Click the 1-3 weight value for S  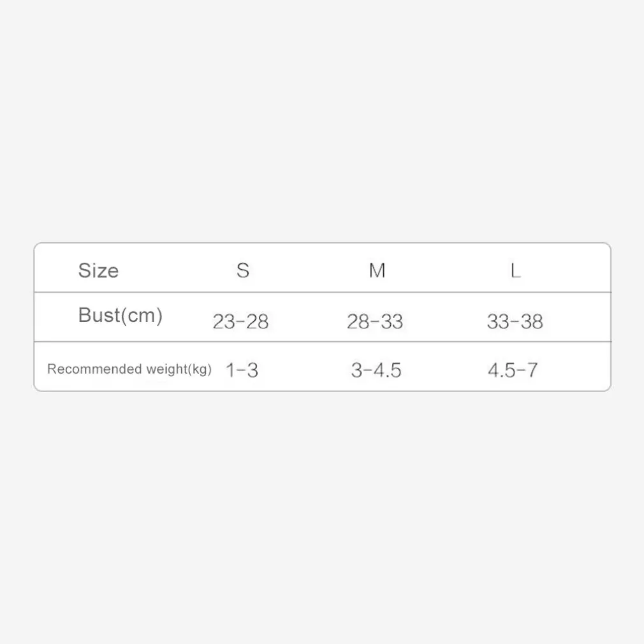click(x=242, y=370)
